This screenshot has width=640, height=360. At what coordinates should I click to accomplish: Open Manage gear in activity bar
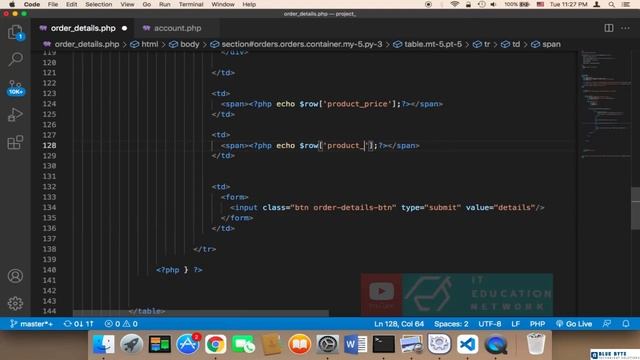(x=15, y=303)
